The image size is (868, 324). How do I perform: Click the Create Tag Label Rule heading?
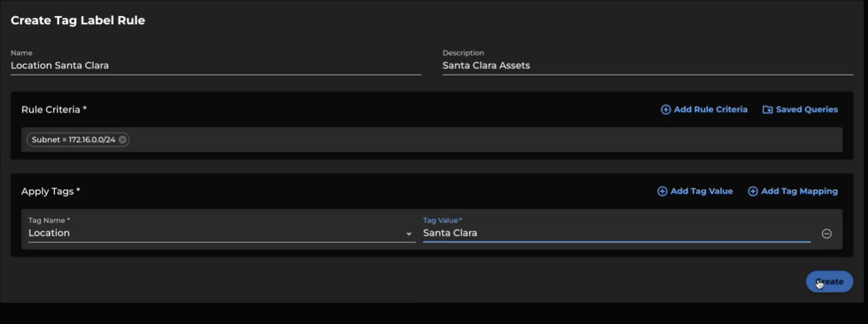(78, 20)
